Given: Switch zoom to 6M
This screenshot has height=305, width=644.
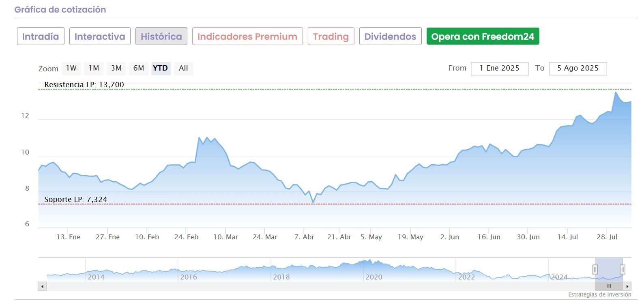Looking at the screenshot, I should [x=139, y=68].
